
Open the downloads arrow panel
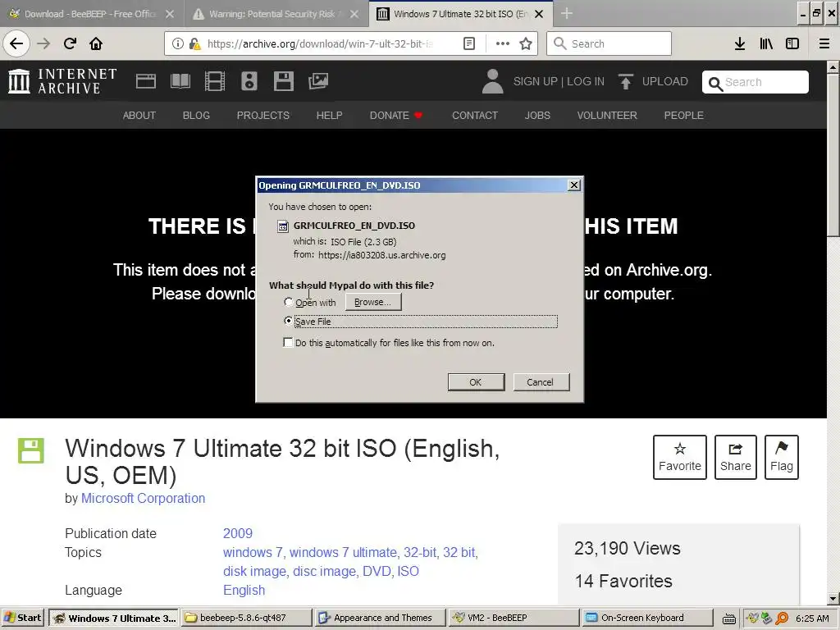coord(740,43)
